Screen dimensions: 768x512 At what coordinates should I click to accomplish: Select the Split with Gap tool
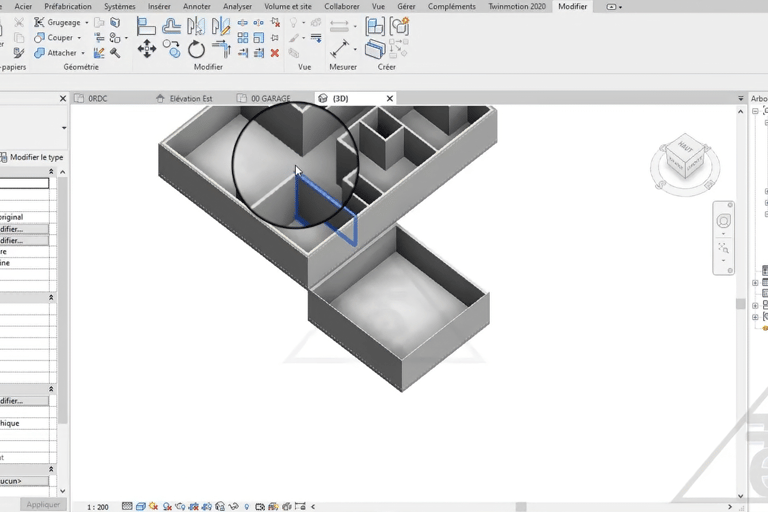259,23
